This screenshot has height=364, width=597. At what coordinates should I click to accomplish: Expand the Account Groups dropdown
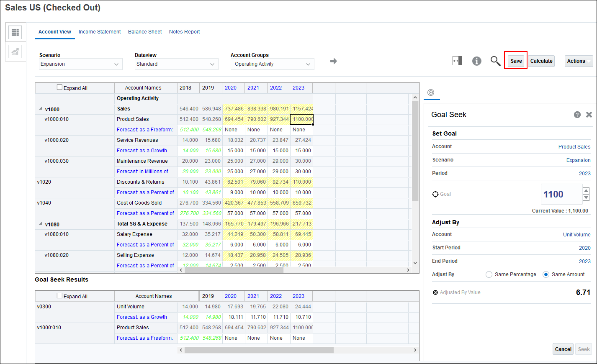(x=272, y=64)
